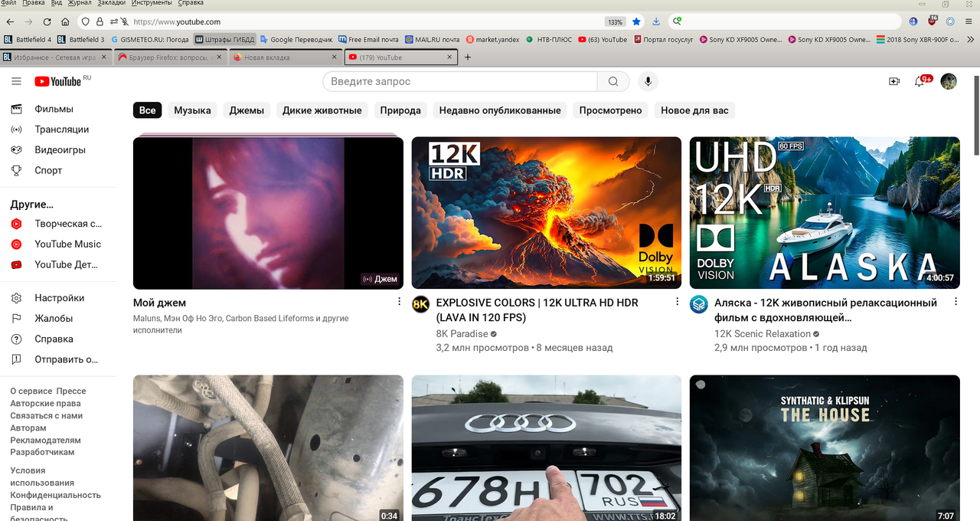Close the Браузер Firefox: вопросы tab
This screenshot has height=521, width=980.
(219, 57)
